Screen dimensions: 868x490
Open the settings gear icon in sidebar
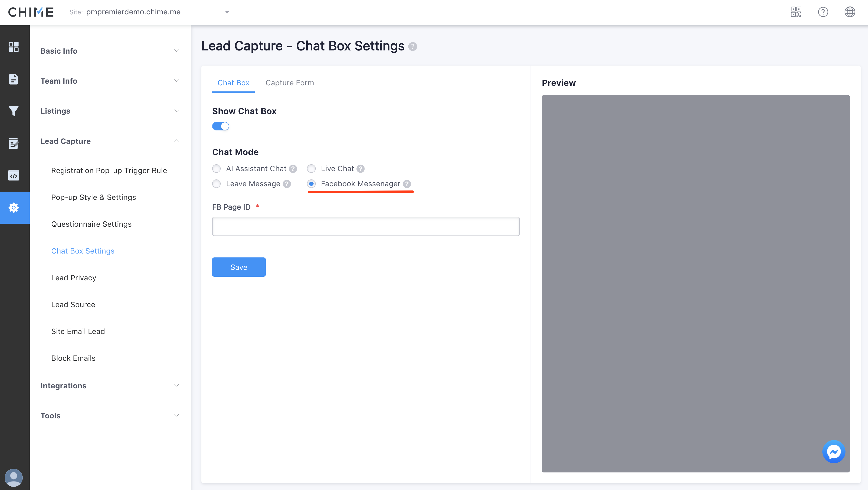point(13,208)
